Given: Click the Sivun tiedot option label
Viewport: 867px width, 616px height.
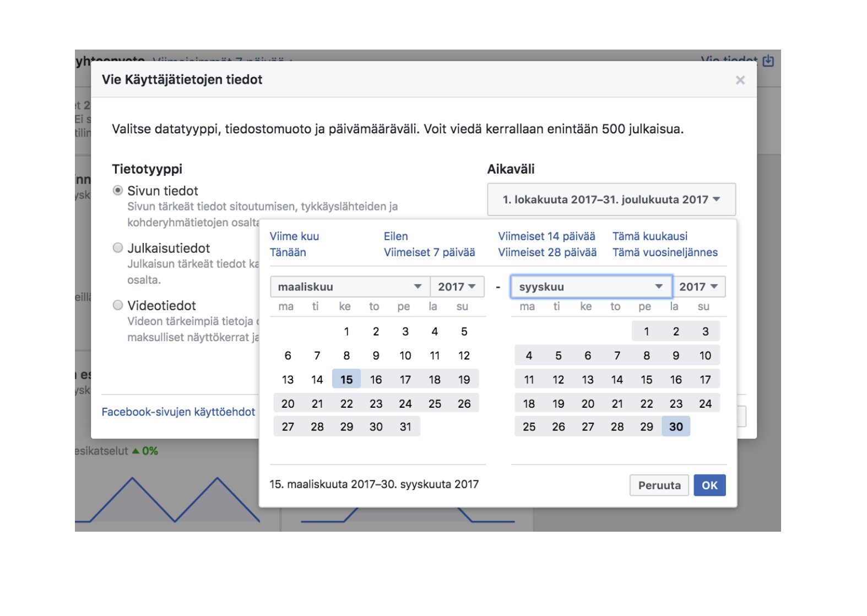Looking at the screenshot, I should (x=162, y=191).
